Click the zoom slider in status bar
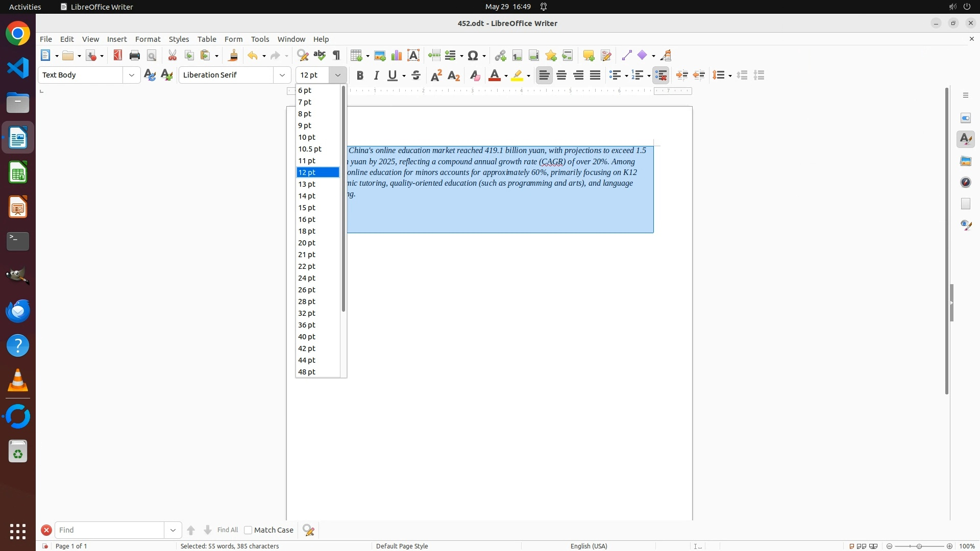This screenshot has height=551, width=980. click(x=919, y=546)
